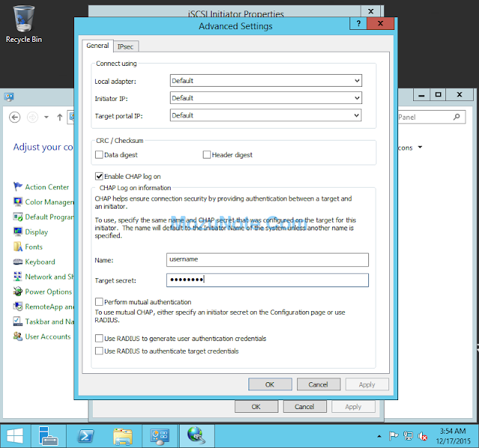Click the User Accounts icon
This screenshot has width=479, height=448.
point(18,337)
